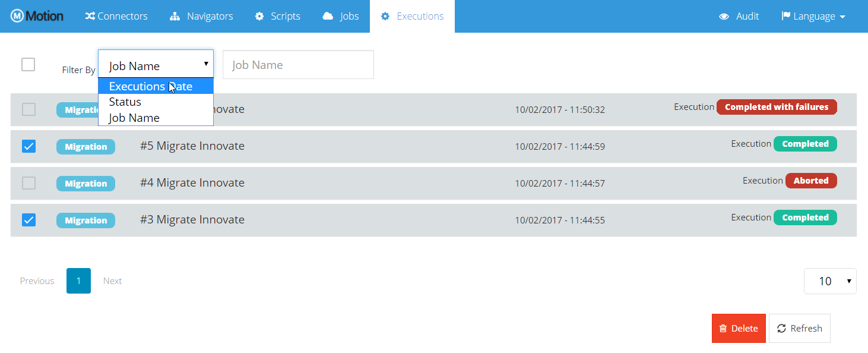Click Completed badge on #5 row

[805, 144]
